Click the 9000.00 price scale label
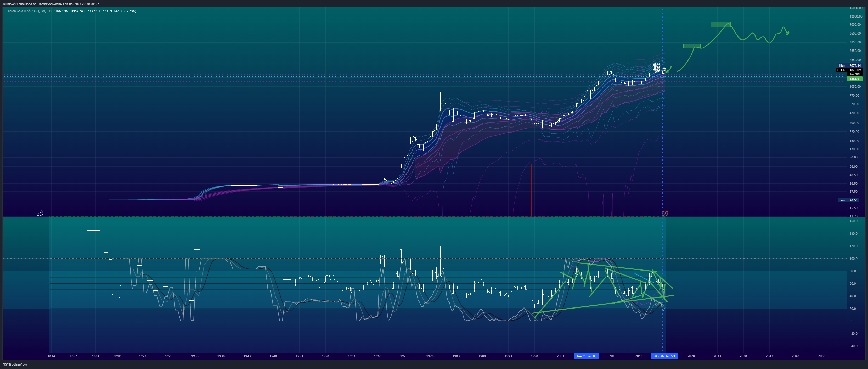This screenshot has height=369, width=868. (855, 25)
